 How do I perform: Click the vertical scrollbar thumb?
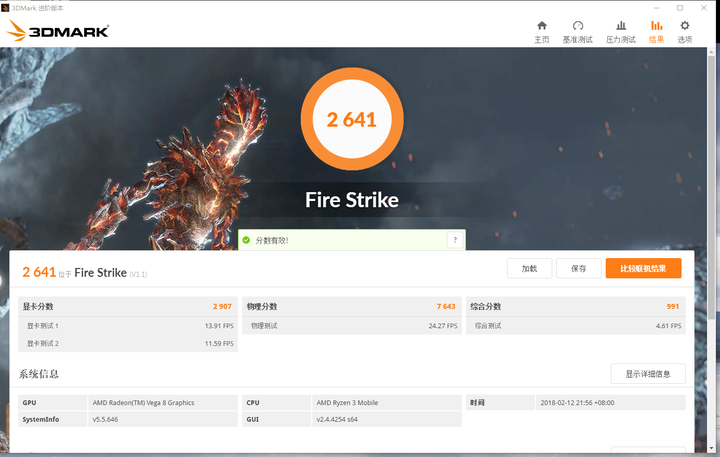[x=712, y=188]
